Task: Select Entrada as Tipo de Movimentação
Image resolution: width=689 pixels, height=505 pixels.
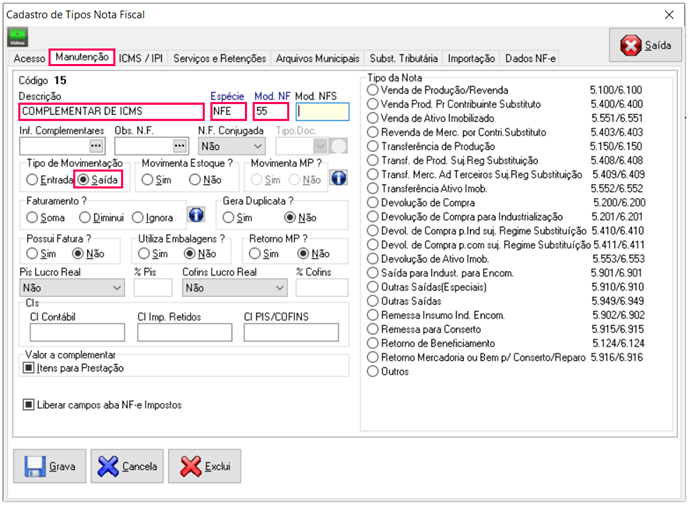Action: 33,180
